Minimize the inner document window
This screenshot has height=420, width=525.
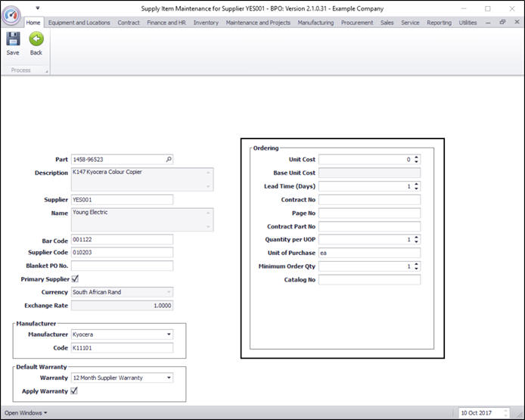488,23
